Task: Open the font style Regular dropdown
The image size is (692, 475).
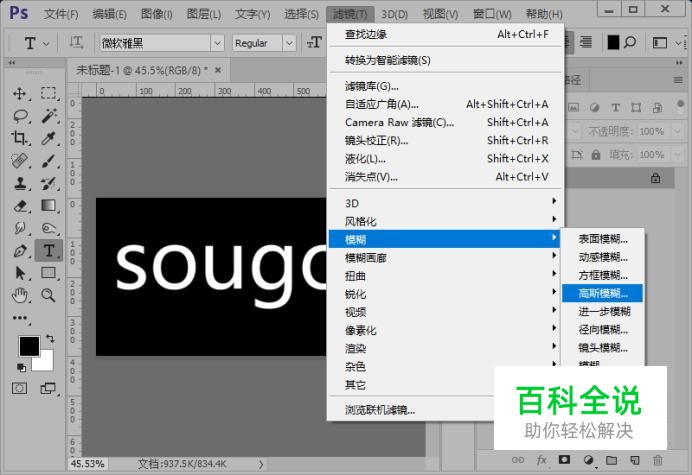Action: 289,43
